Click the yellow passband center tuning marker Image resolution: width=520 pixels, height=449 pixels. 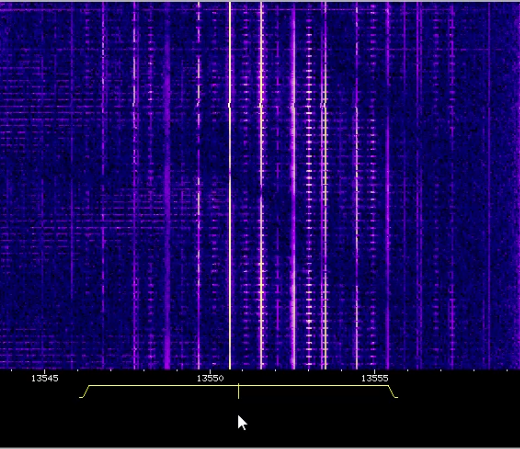coord(238,391)
